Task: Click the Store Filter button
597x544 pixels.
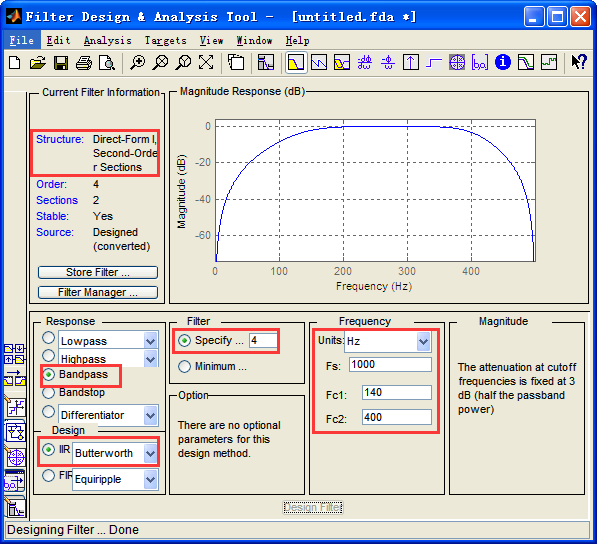Action: point(98,272)
